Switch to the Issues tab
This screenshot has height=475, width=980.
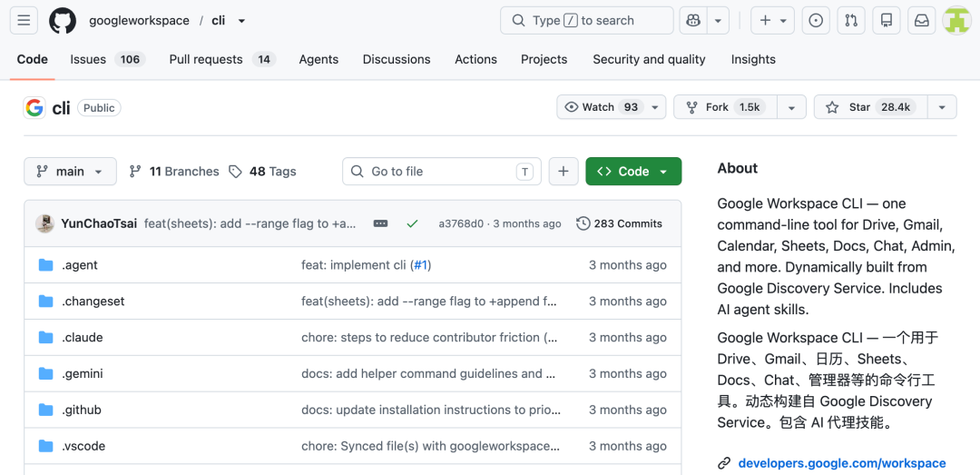click(107, 59)
